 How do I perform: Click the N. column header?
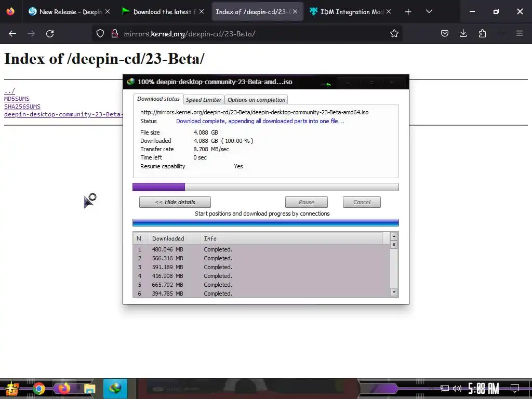pyautogui.click(x=141, y=238)
